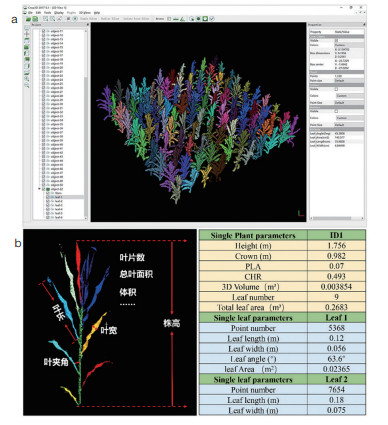Image resolution: width=388 pixels, height=425 pixels.
Task: Open the Tools menu
Action: (x=48, y=13)
